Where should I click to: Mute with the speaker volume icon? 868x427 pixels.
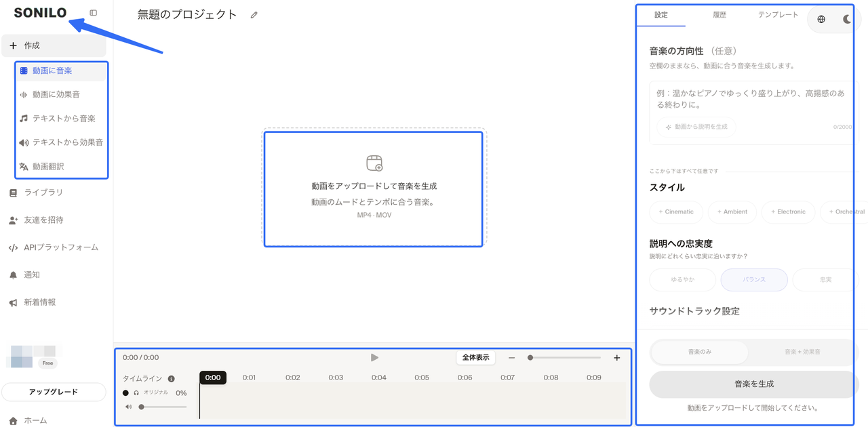tap(129, 407)
